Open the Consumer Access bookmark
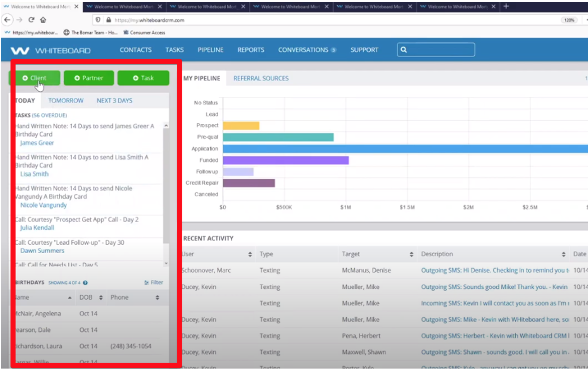This screenshot has height=369, width=588. (x=144, y=33)
